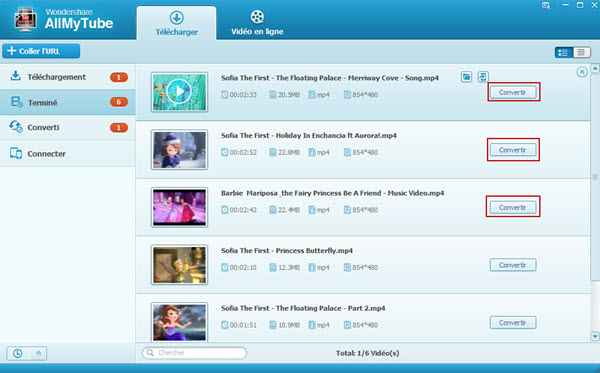Switch to compact list view

coord(581,52)
